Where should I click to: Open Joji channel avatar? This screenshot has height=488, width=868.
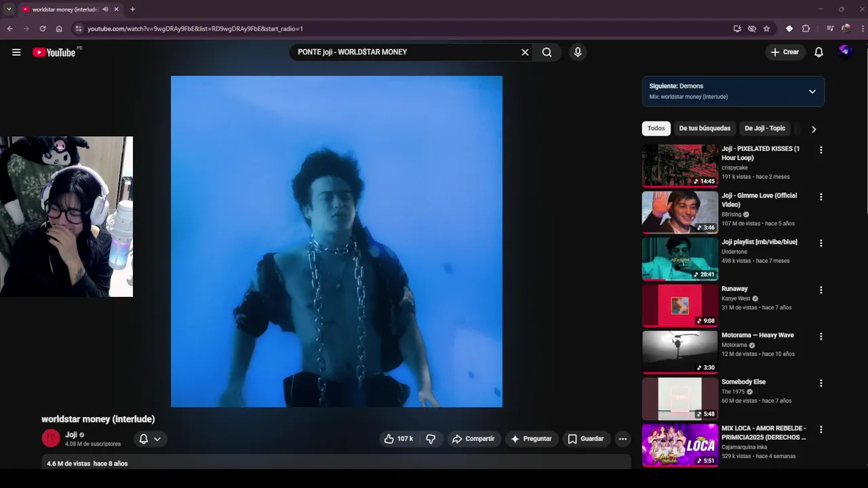[x=51, y=438]
